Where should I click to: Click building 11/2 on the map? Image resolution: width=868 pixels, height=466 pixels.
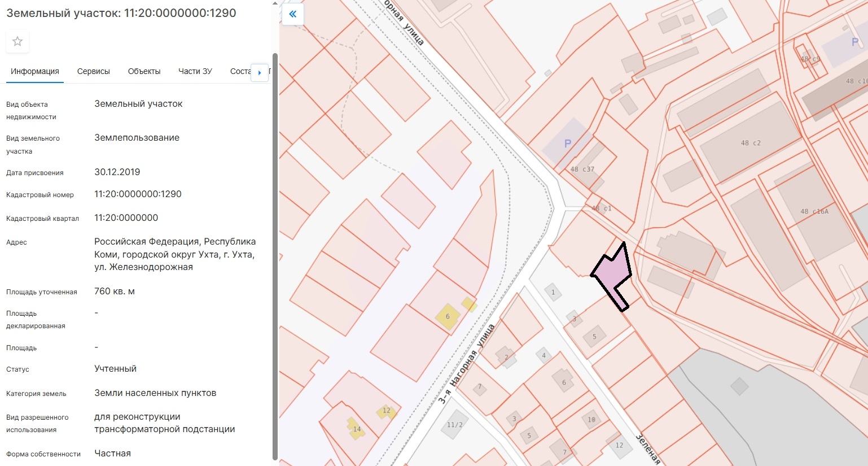point(454,425)
